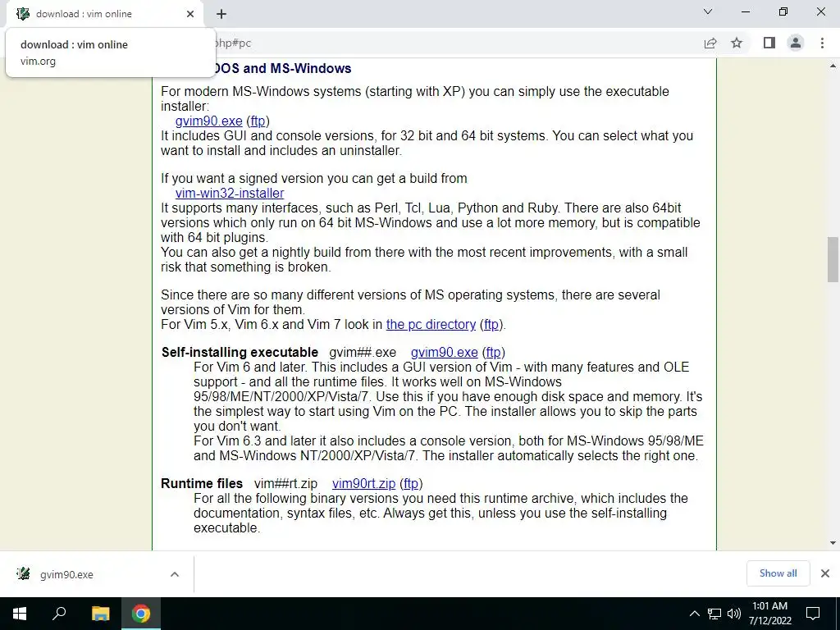Click the ftp link beside vim90rt.zip
The height and width of the screenshot is (630, 840).
pos(411,484)
